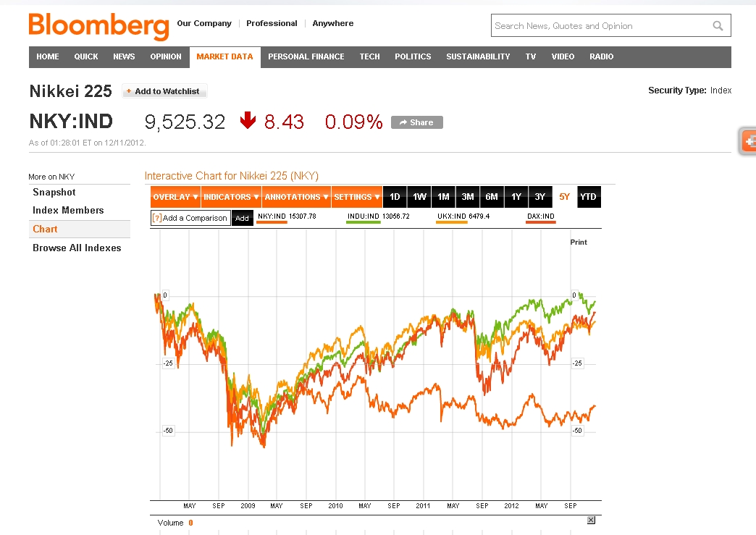Image resolution: width=756 pixels, height=535 pixels.
Task: Click the green INDU:IND legend color bar
Action: [x=364, y=222]
